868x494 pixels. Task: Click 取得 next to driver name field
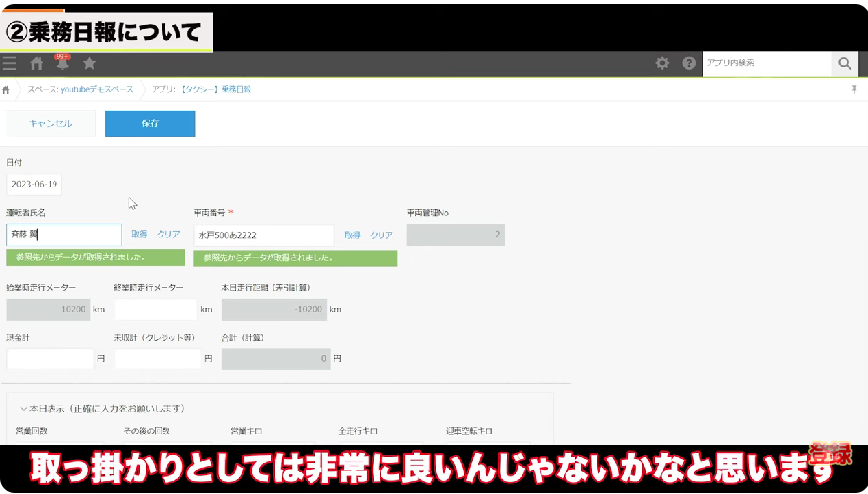click(139, 235)
